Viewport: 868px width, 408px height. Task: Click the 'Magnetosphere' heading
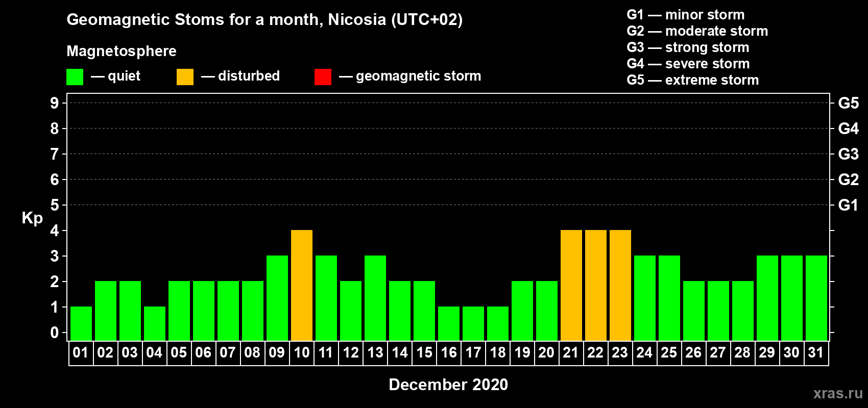122,51
